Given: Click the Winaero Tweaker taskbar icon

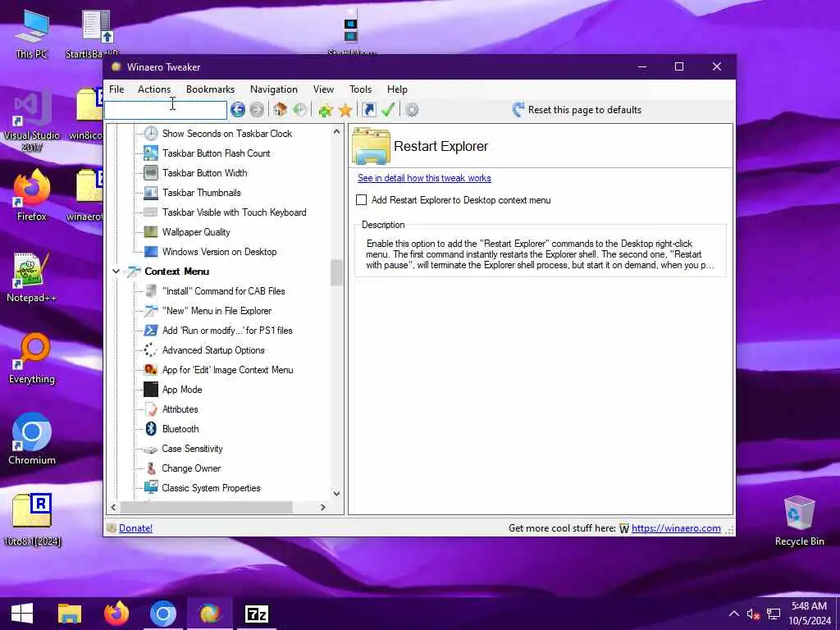Looking at the screenshot, I should 209,614.
